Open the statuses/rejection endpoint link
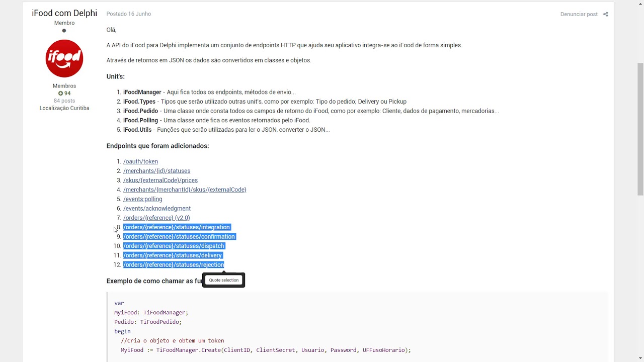Screen dimensions: 644x362 pos(174,265)
